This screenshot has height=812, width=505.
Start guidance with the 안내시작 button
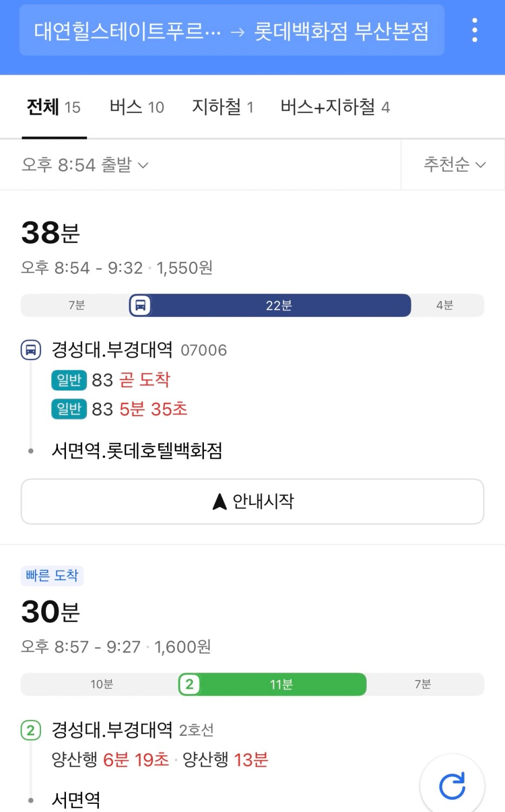tap(252, 502)
